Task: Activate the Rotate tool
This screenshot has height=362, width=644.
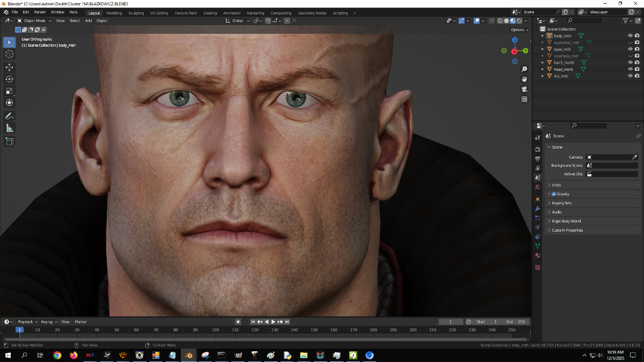Action: point(9,79)
